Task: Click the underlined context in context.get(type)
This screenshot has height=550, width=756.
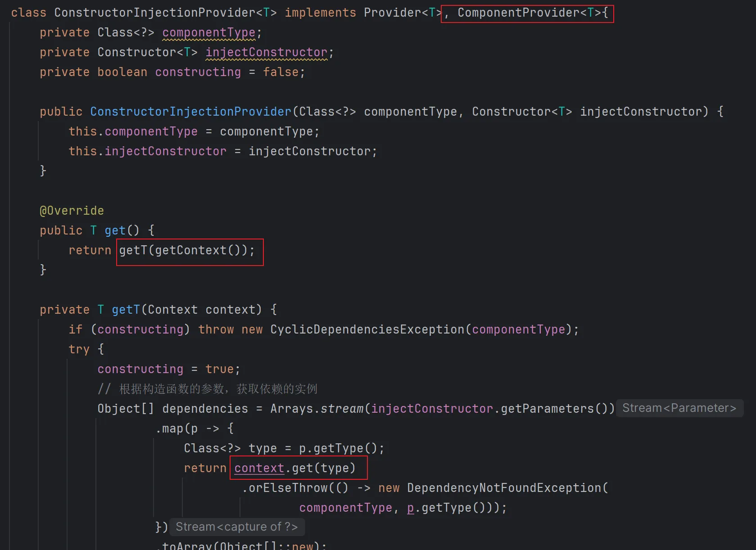Action: (259, 468)
